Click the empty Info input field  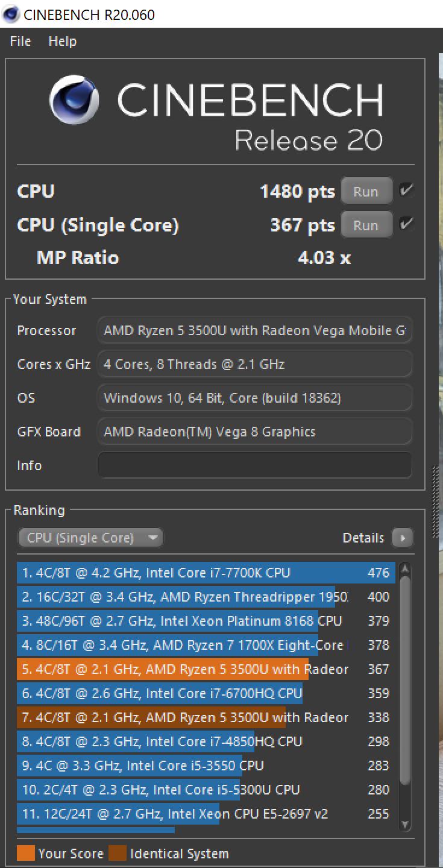tap(254, 465)
